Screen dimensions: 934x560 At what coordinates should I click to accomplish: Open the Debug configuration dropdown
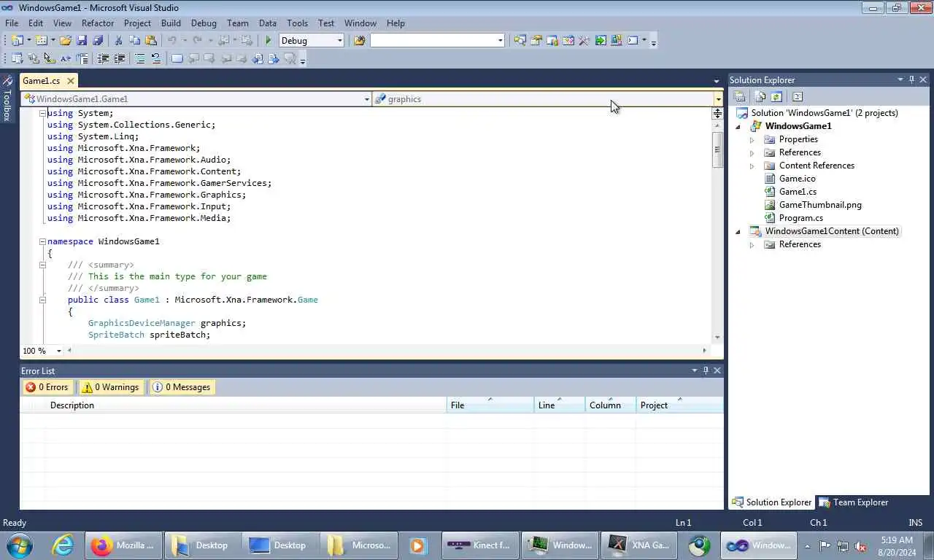(340, 41)
